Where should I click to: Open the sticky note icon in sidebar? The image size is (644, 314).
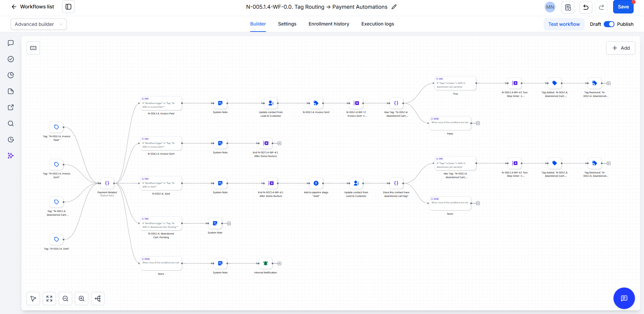(11, 91)
